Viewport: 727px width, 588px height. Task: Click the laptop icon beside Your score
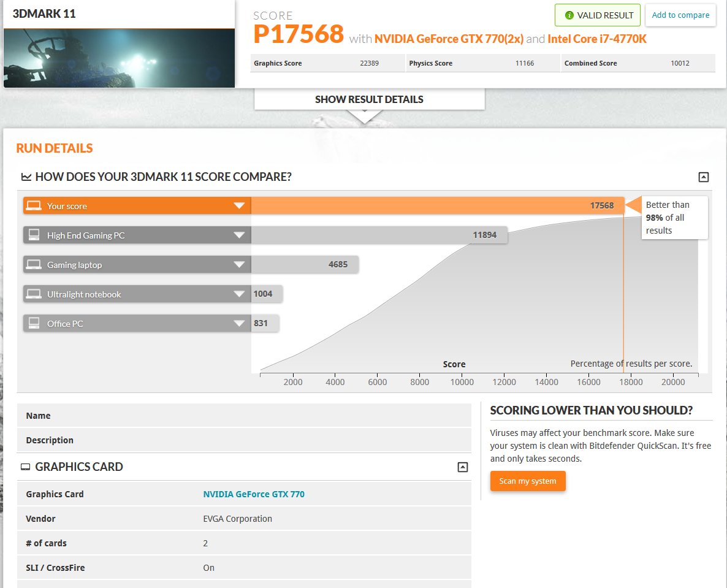pos(33,205)
